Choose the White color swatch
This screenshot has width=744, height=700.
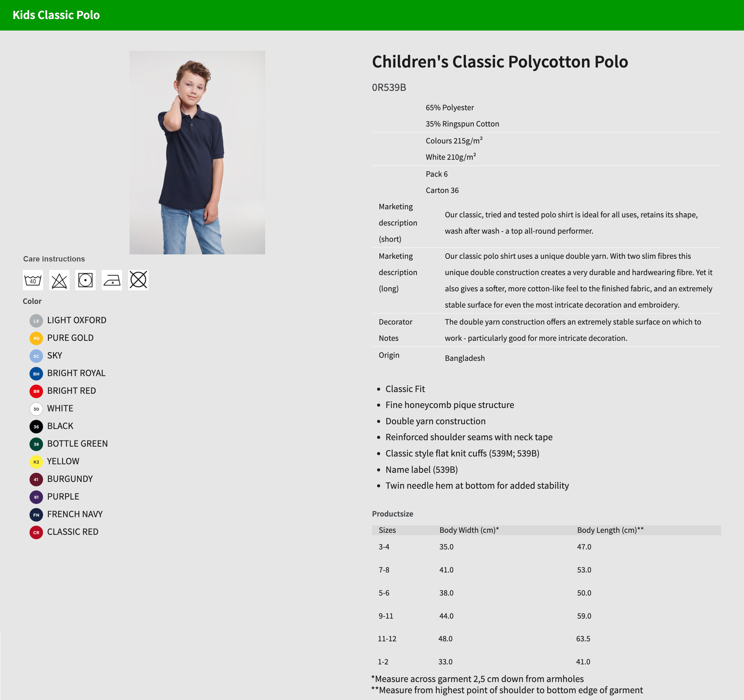point(36,409)
